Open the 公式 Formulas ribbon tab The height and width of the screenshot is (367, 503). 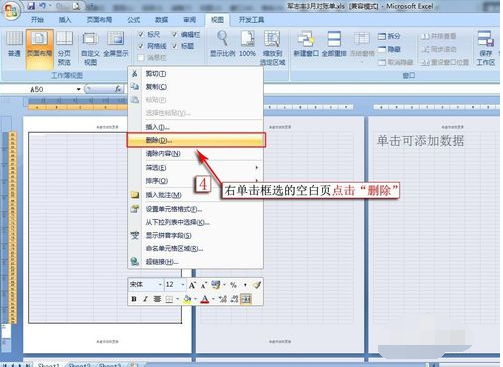(134, 20)
